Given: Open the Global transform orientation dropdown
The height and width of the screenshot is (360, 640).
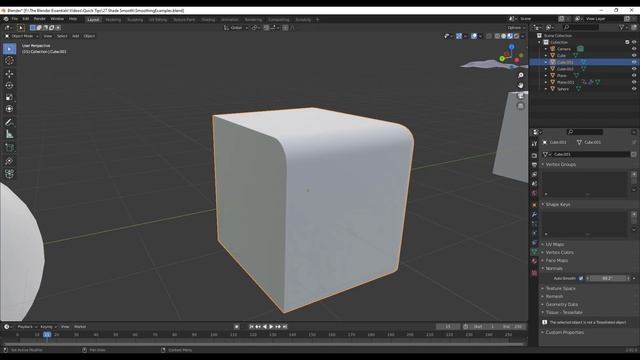Looking at the screenshot, I should tap(236, 28).
